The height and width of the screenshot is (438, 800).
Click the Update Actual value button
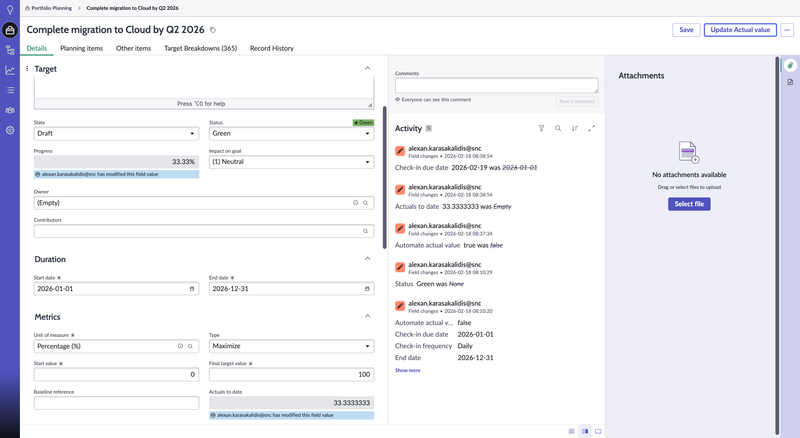pos(740,30)
